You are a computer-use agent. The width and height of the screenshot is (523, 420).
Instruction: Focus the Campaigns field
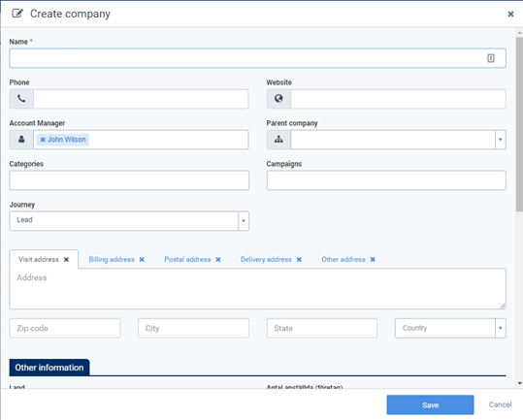(x=386, y=180)
